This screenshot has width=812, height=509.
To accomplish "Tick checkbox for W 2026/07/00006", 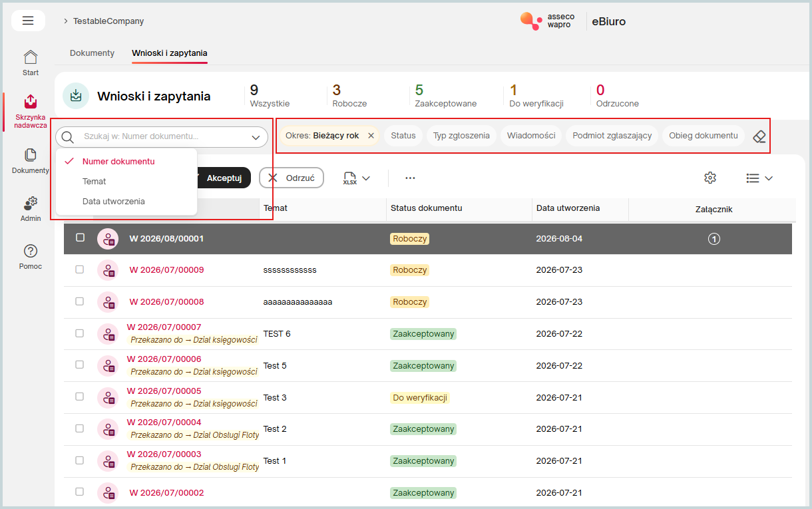I will (x=80, y=365).
